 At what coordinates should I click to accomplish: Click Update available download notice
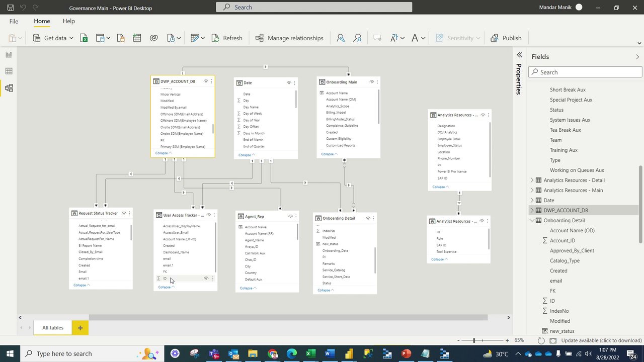coord(601,340)
